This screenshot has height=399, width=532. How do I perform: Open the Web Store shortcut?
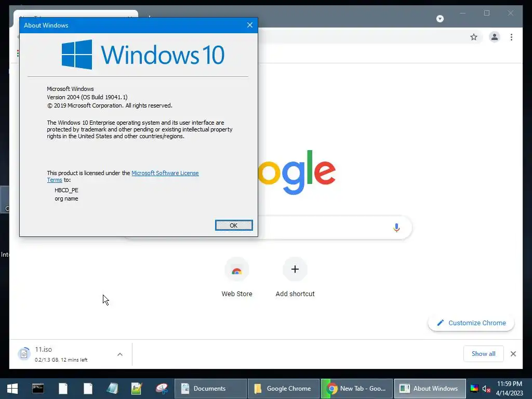(237, 277)
